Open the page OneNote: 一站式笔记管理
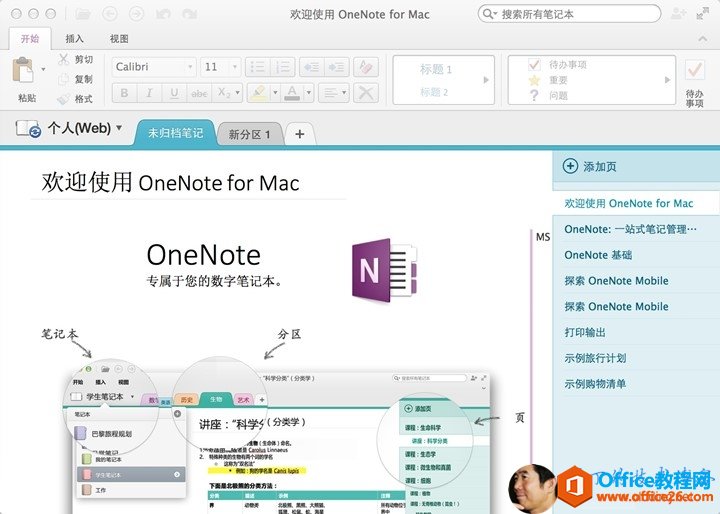The height and width of the screenshot is (514, 720). (636, 229)
